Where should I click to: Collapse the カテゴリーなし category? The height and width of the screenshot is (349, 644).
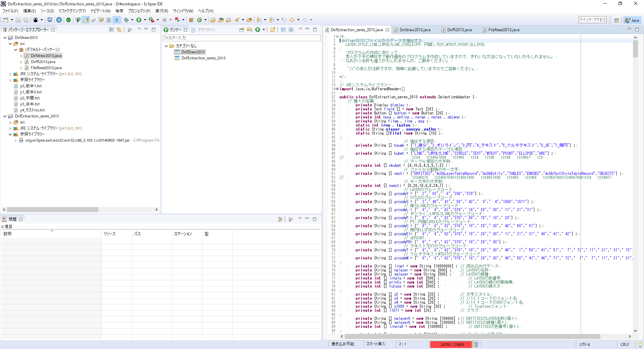(x=166, y=46)
